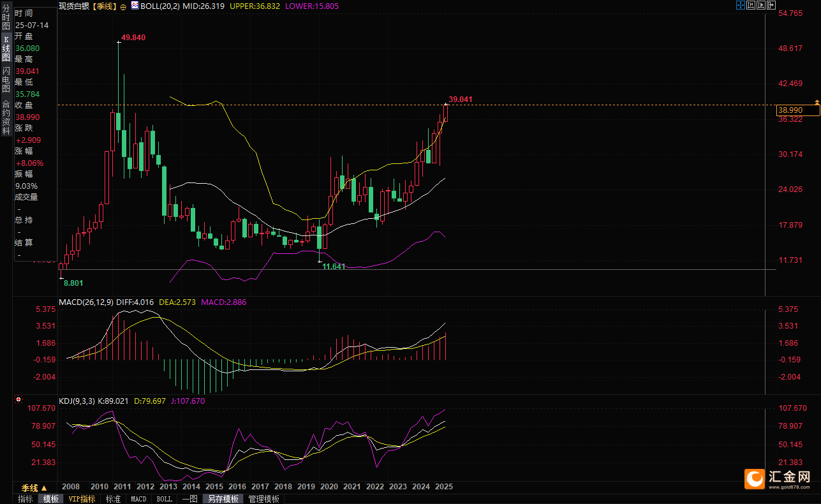Apply the BOLL template button
The image size is (821, 504).
click(x=164, y=499)
